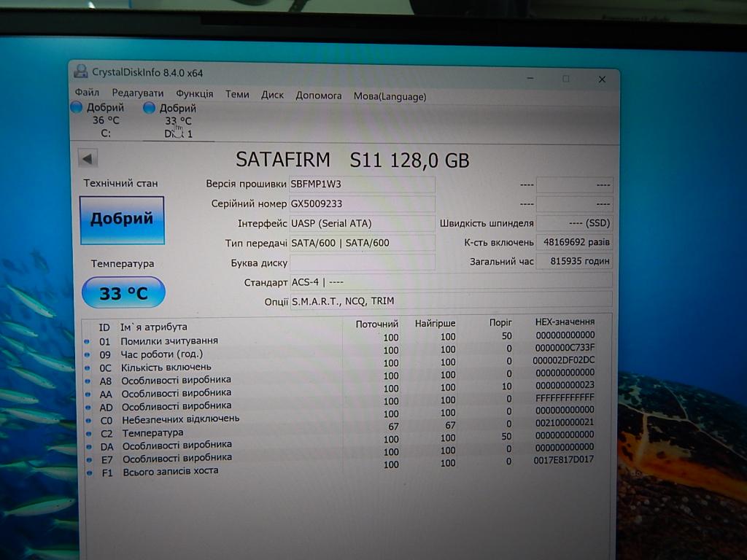747x560 pixels.
Task: Select attribute row C0 Небезпечних відключень
Action: click(x=339, y=416)
